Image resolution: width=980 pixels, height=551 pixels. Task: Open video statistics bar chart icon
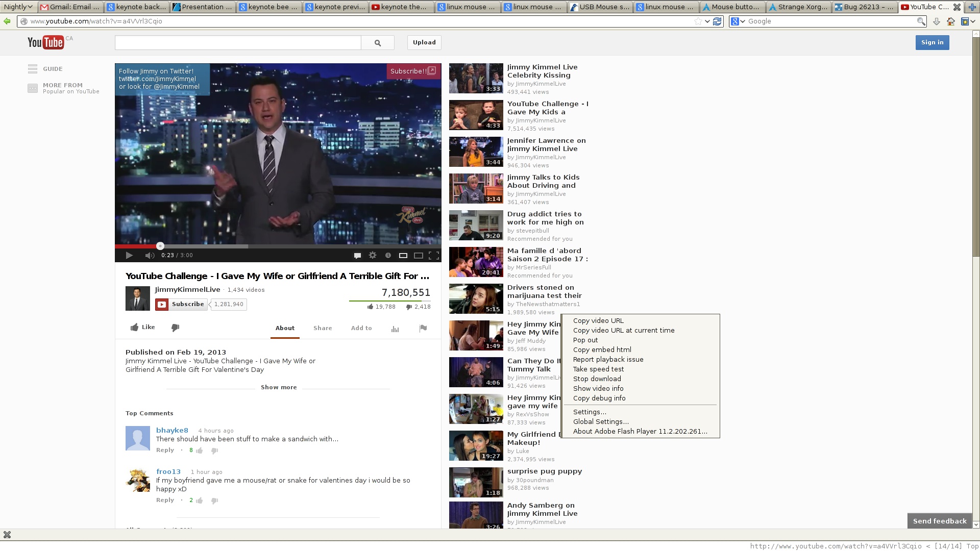[395, 329]
